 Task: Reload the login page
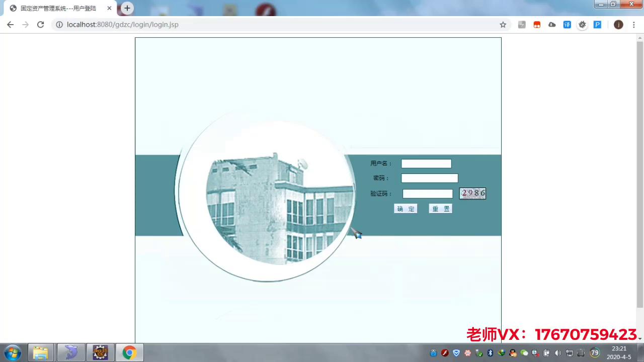(x=40, y=24)
